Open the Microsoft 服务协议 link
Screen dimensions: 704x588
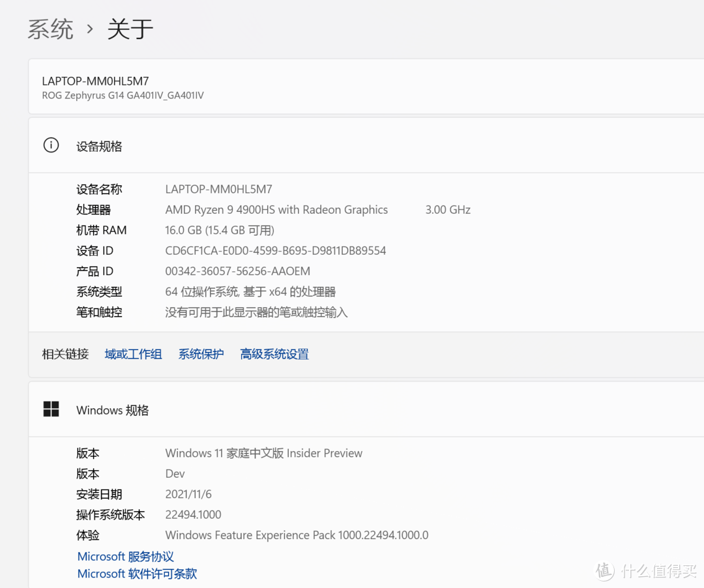(125, 556)
